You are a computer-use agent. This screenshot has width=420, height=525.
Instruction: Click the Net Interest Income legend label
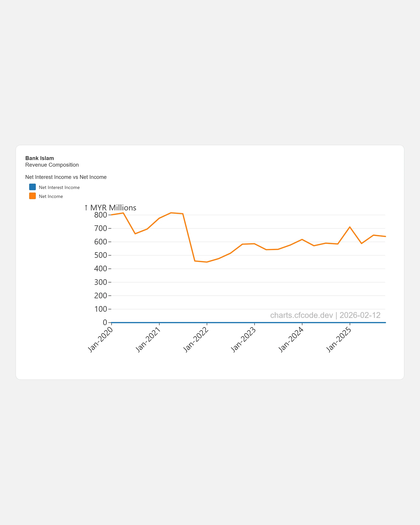point(59,187)
